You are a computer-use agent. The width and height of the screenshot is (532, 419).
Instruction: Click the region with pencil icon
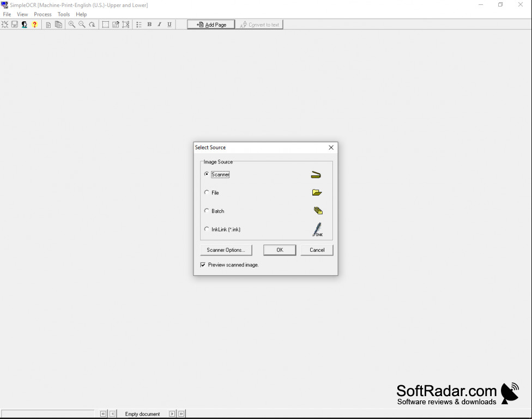click(116, 25)
